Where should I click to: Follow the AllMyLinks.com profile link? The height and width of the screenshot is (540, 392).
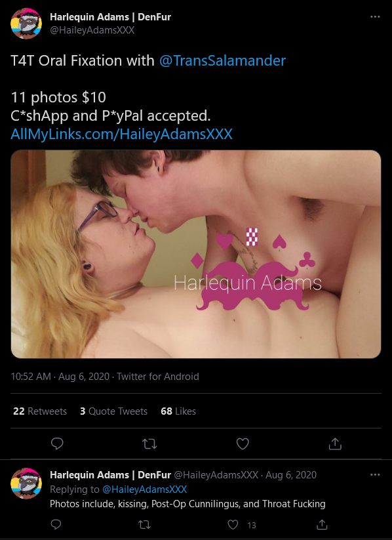[x=121, y=134]
